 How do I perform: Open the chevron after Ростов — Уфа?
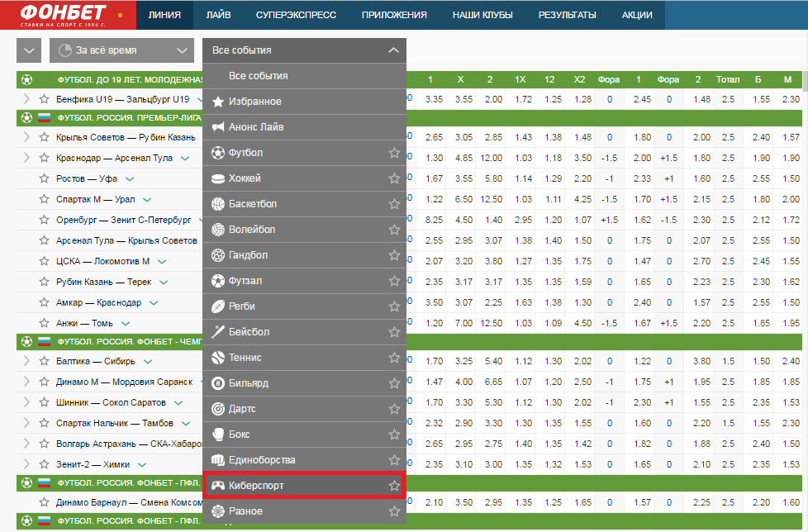click(x=130, y=179)
